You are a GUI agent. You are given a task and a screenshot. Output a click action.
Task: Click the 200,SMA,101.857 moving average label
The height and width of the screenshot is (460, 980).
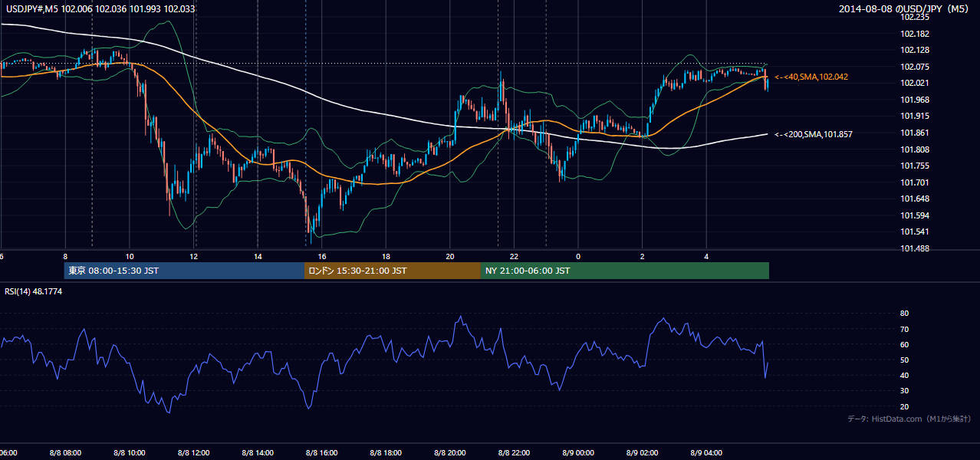coord(814,134)
